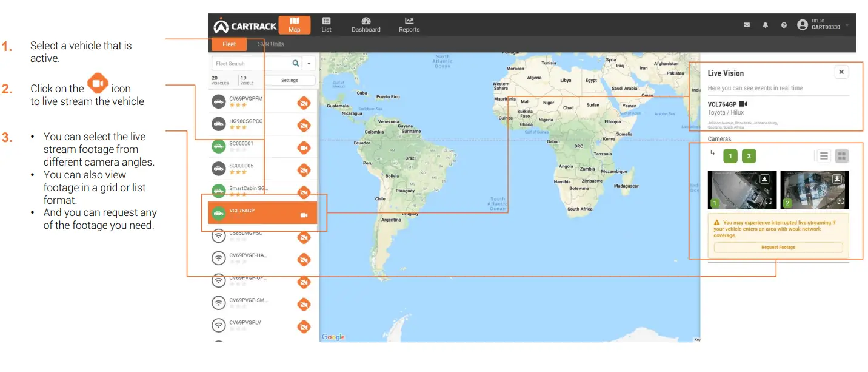Expand camera 2 feed to fullscreen
This screenshot has height=372, width=868.
(841, 201)
